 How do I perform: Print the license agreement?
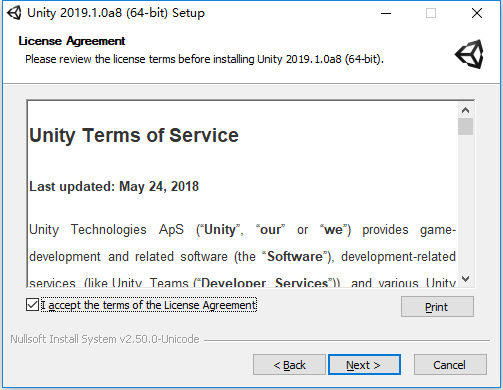pos(437,307)
